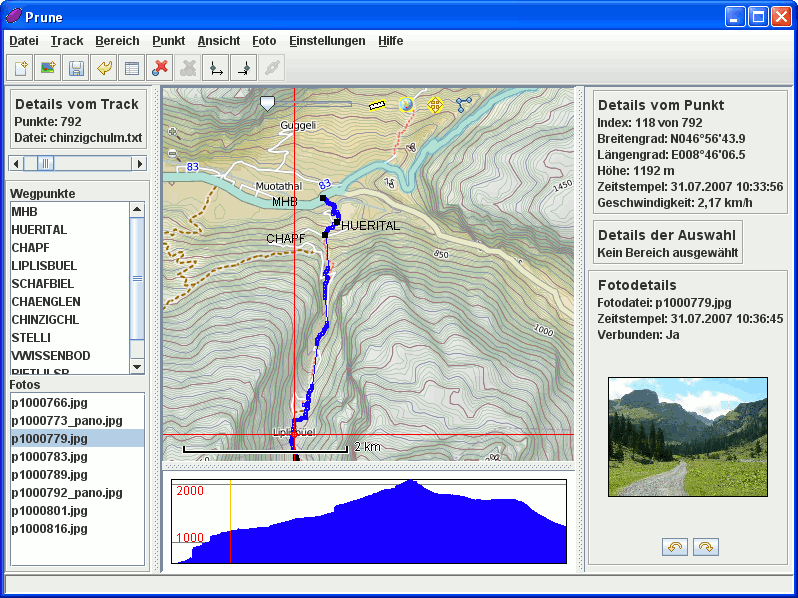Screen dimensions: 798x598
Task: Click the right arrow of track scrollbar
Action: 140,163
